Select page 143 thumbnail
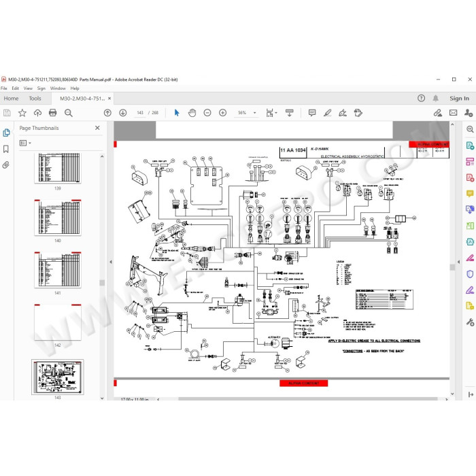 pos(58,377)
